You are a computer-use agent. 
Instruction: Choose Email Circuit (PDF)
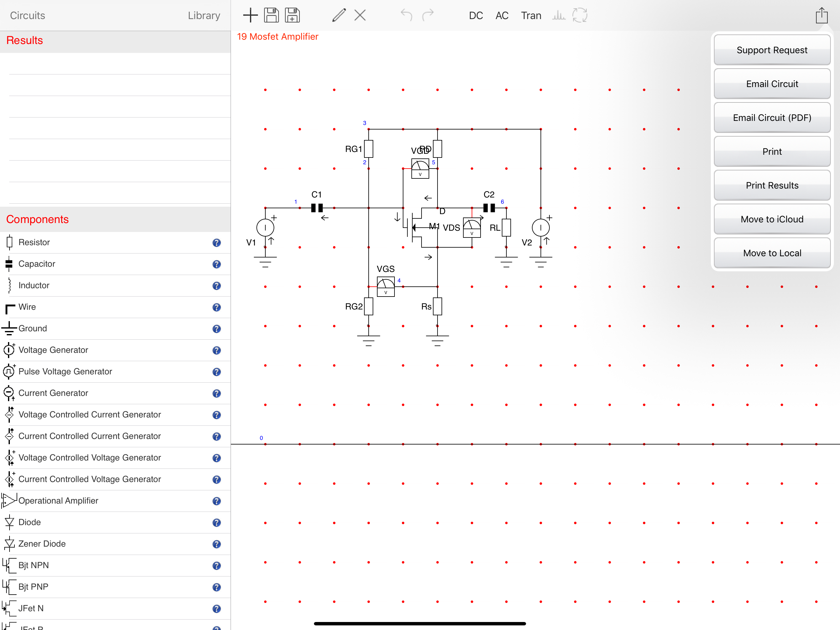[772, 118]
